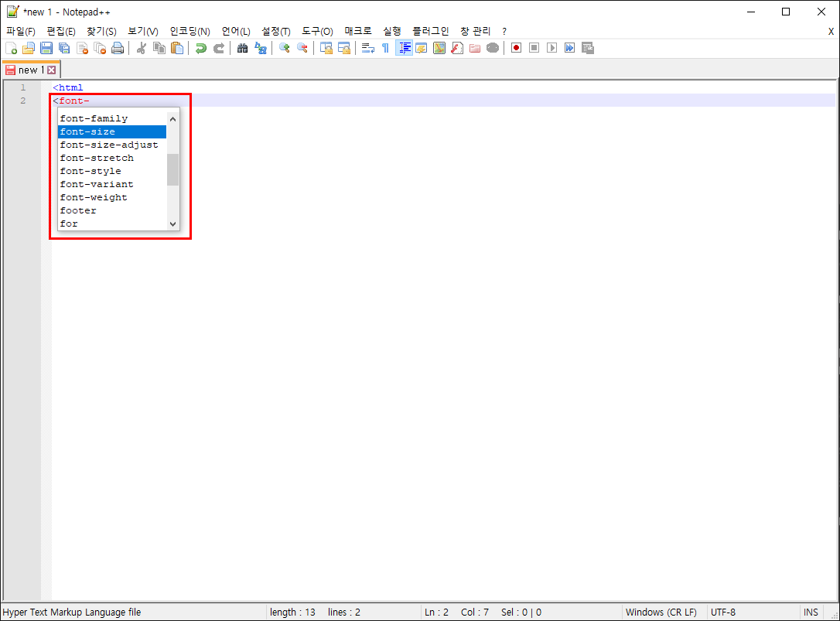This screenshot has width=840, height=621.
Task: Click UTF-8 encoding in status bar
Action: (723, 612)
